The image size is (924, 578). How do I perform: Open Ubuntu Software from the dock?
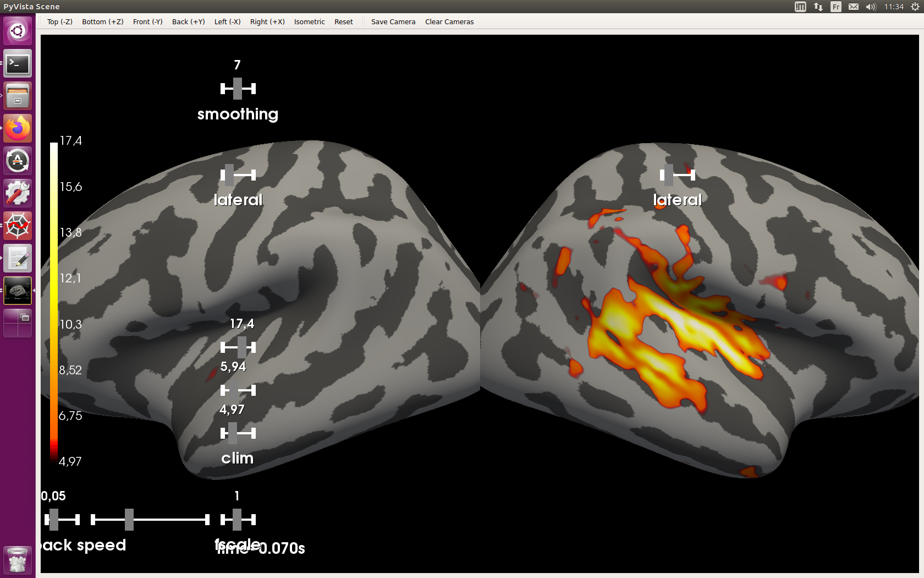(17, 160)
